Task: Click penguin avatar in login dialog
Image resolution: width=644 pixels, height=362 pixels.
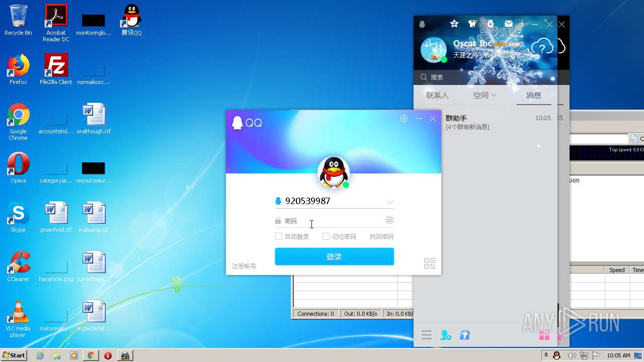Action: 334,172
